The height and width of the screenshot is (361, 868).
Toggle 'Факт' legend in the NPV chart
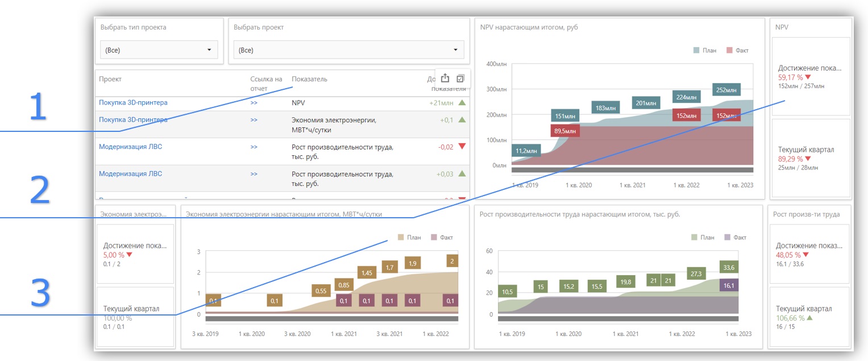tap(737, 51)
